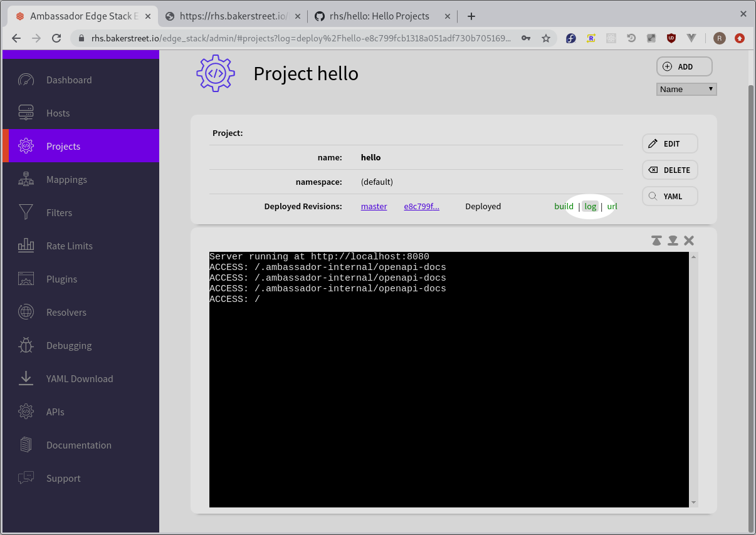This screenshot has width=756, height=535.
Task: Click the log terminal scrollbar down arrow
Action: pos(693,502)
